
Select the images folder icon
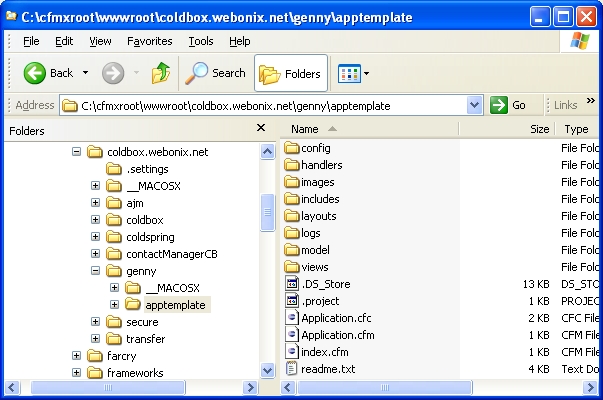point(292,182)
